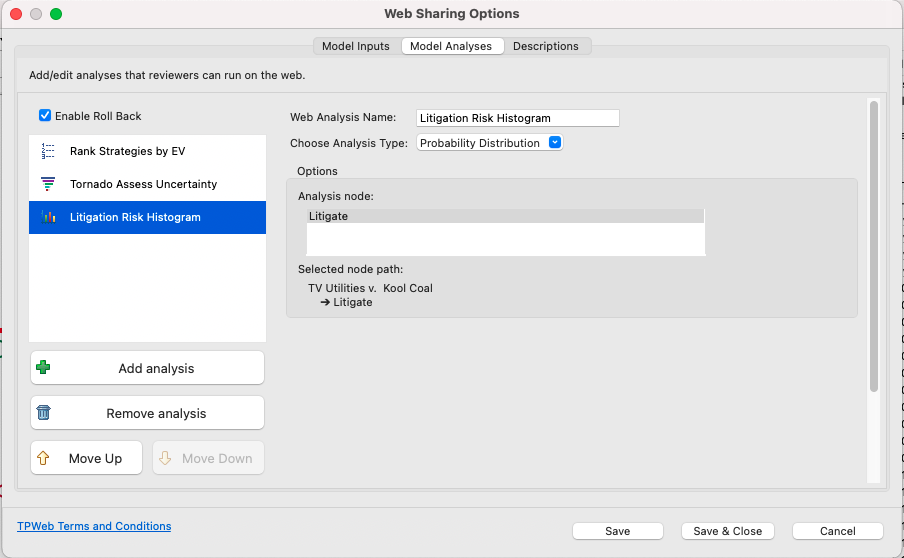The height and width of the screenshot is (558, 904).
Task: Cancel the Web Sharing Options dialog
Action: (838, 531)
